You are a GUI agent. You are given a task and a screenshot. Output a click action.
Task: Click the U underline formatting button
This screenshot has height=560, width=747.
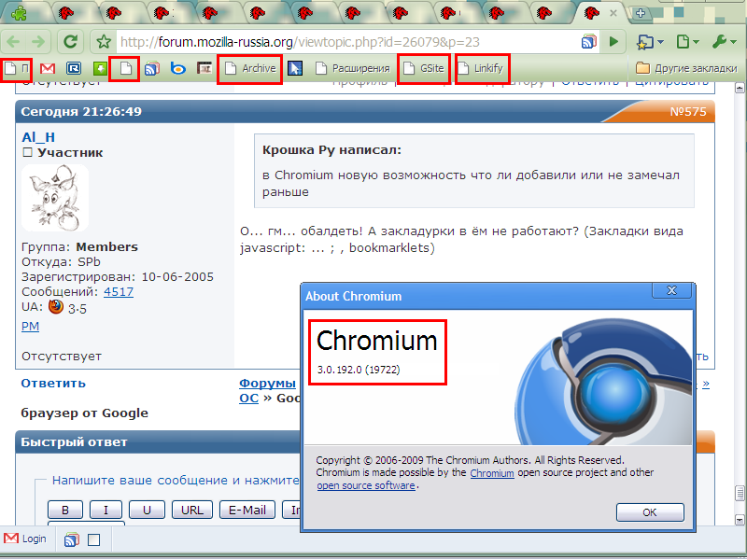(x=147, y=510)
